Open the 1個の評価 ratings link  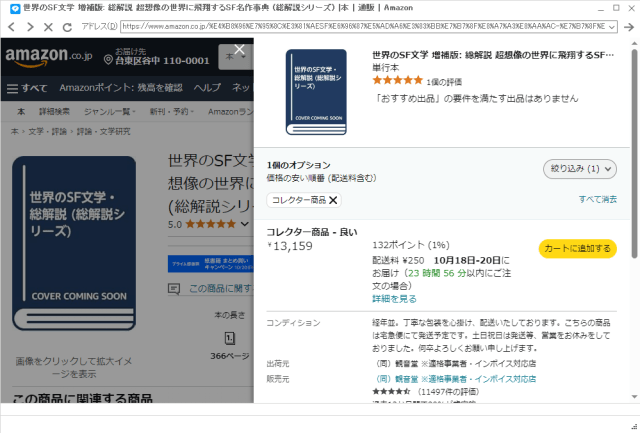pos(444,82)
